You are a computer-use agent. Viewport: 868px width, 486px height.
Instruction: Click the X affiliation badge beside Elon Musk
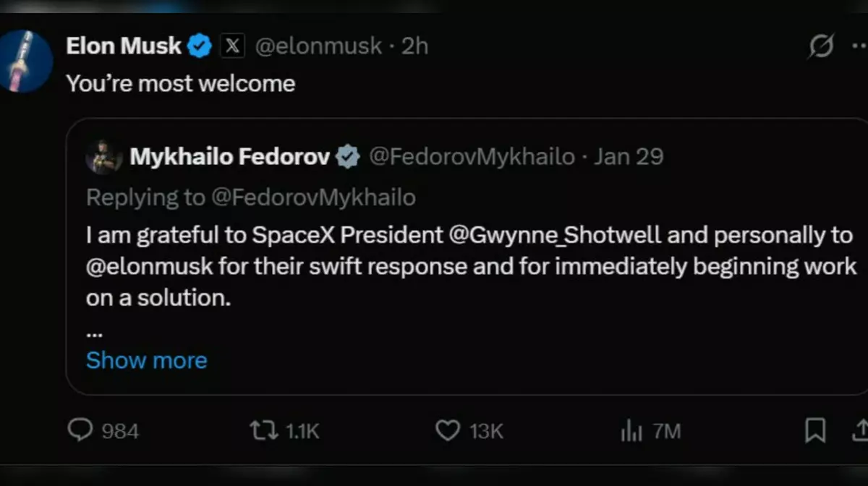(x=231, y=46)
